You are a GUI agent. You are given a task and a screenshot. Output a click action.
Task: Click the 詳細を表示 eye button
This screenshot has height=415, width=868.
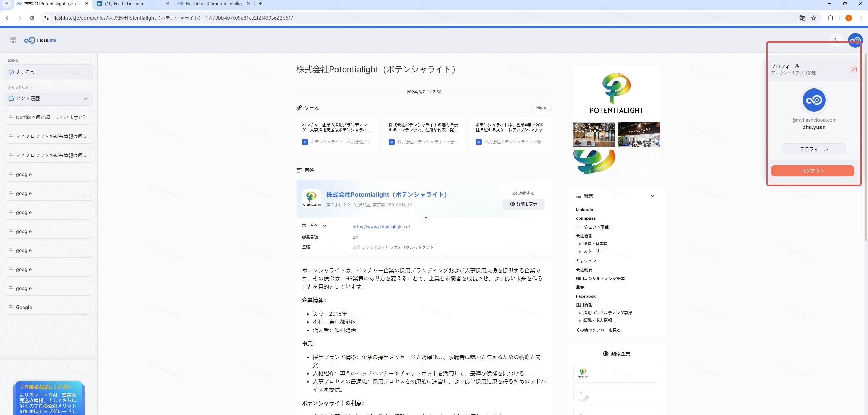(523, 204)
